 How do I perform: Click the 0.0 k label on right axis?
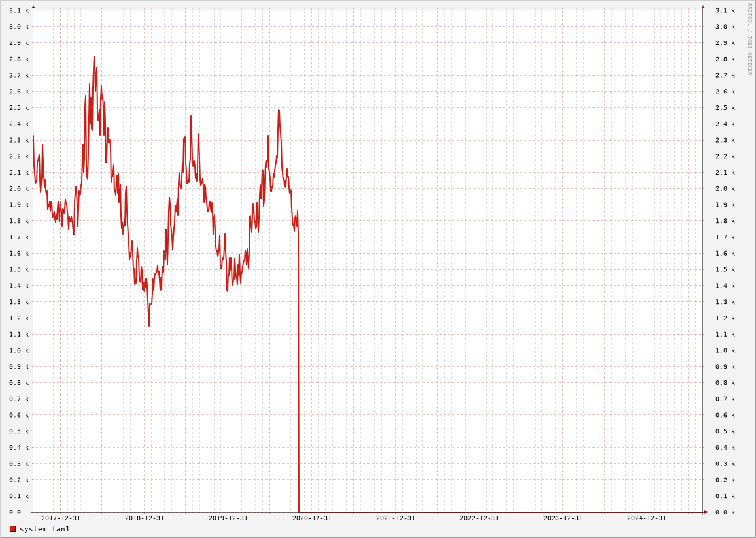click(725, 513)
